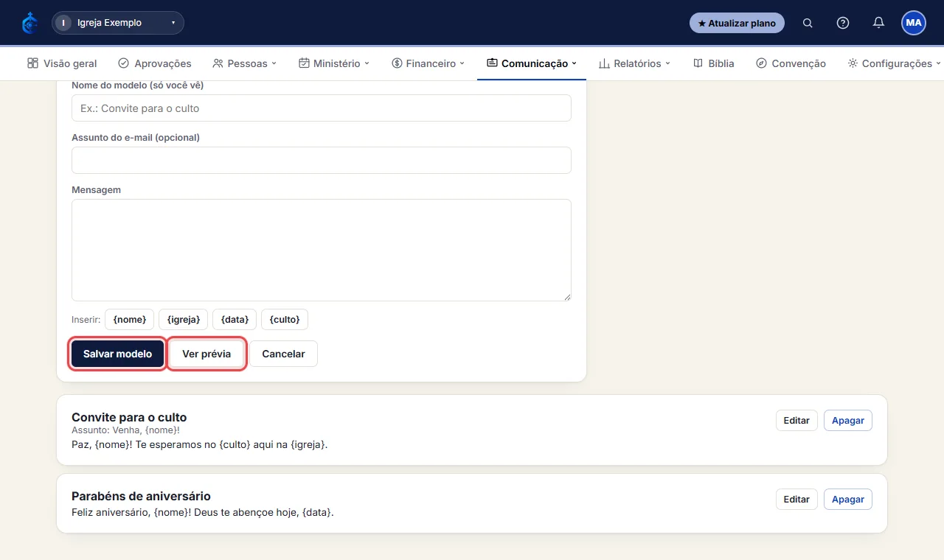Focus the Nome do modelo input field
944x560 pixels.
pyautogui.click(x=322, y=108)
